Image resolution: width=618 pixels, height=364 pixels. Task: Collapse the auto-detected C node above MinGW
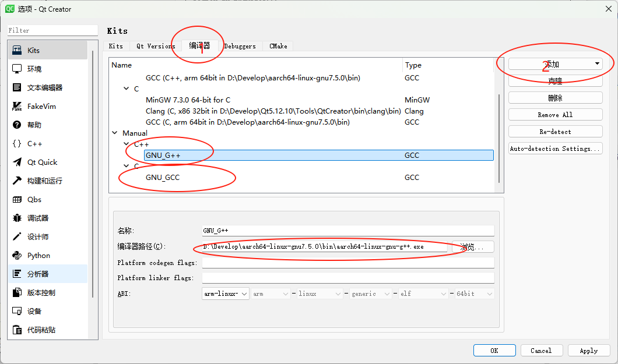click(126, 89)
